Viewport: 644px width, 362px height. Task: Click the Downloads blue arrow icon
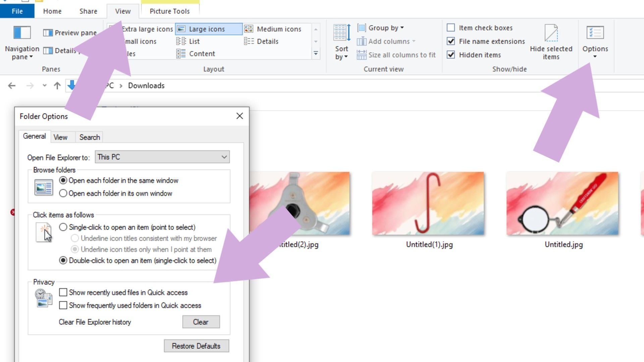point(71,85)
